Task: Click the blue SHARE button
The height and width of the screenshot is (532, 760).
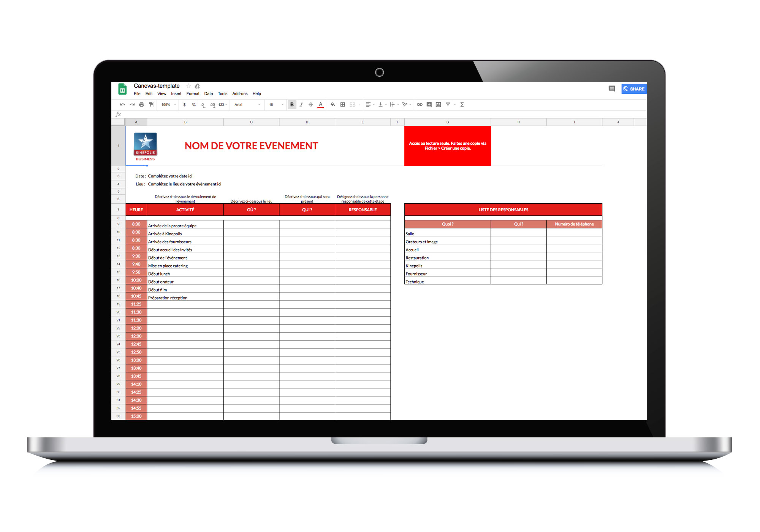Action: [x=634, y=89]
